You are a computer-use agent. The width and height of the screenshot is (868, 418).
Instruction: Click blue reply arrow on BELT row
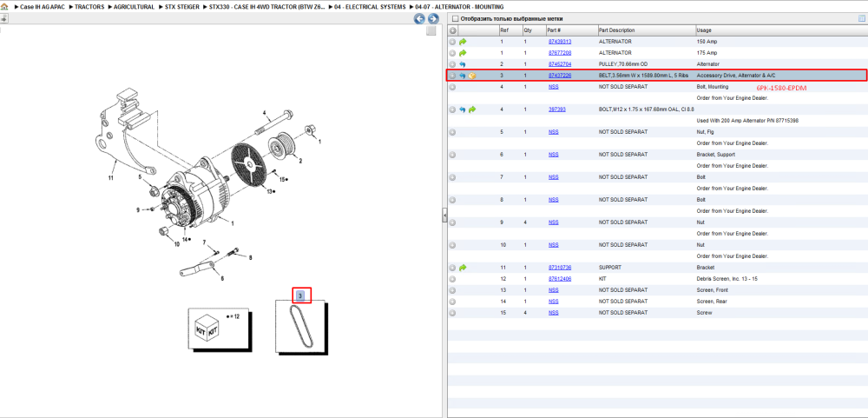463,76
